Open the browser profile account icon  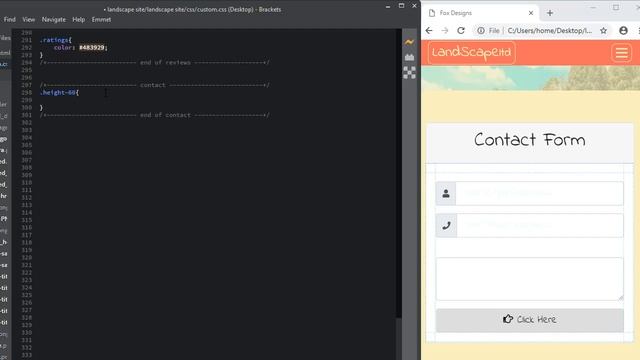(x=623, y=31)
